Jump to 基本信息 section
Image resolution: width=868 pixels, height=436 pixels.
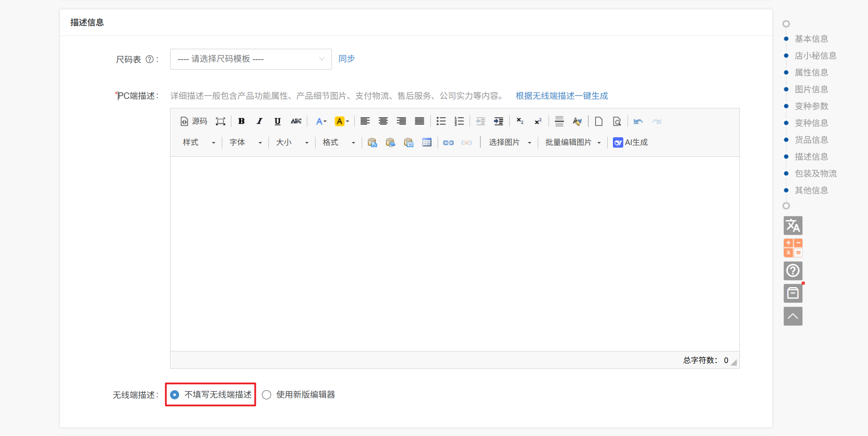click(x=811, y=39)
